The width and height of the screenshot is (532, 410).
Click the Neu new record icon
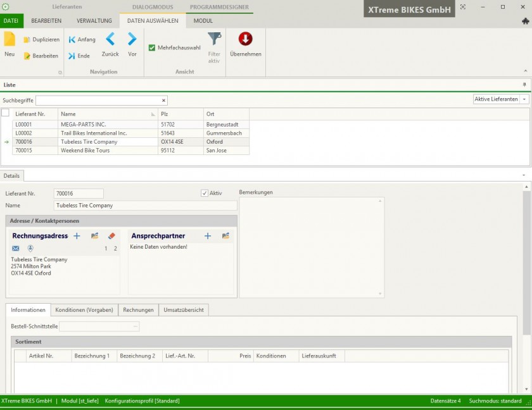point(9,40)
